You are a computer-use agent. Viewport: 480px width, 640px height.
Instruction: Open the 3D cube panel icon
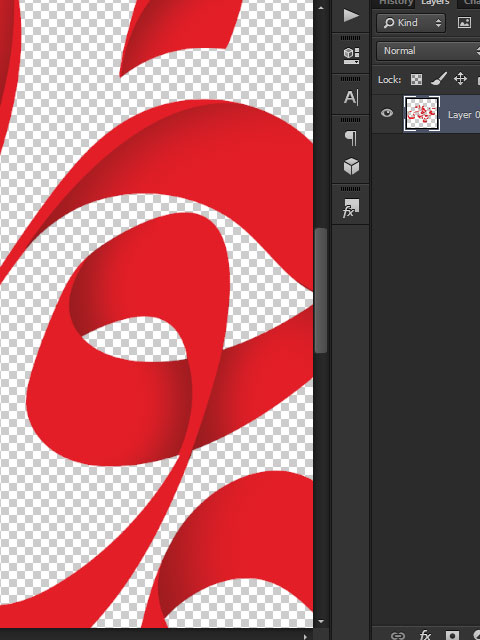coord(351,166)
